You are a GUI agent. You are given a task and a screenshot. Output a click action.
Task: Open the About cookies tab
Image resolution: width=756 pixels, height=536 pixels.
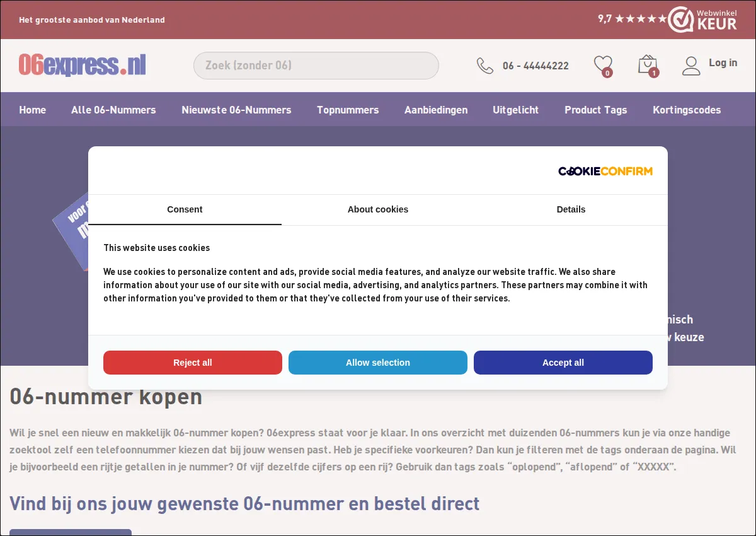click(x=378, y=209)
